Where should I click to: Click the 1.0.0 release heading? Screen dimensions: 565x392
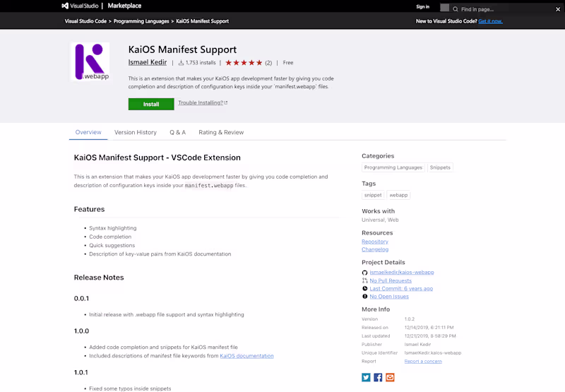pos(81,331)
